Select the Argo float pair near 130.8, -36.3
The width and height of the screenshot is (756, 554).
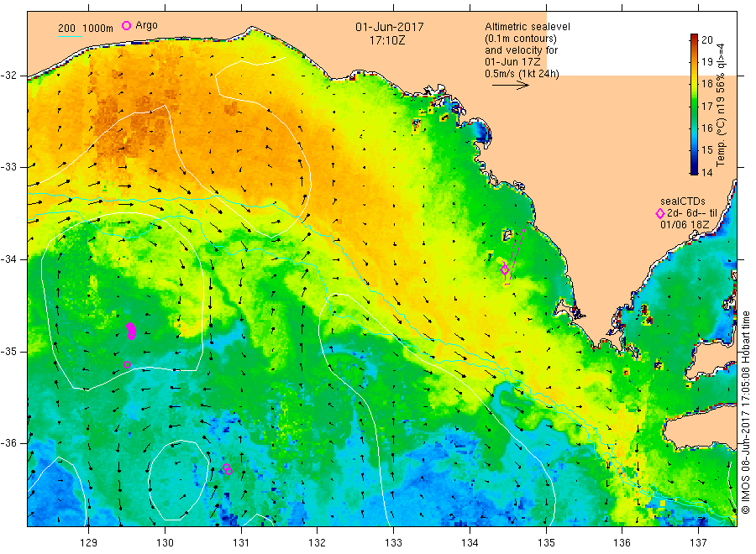228,469
